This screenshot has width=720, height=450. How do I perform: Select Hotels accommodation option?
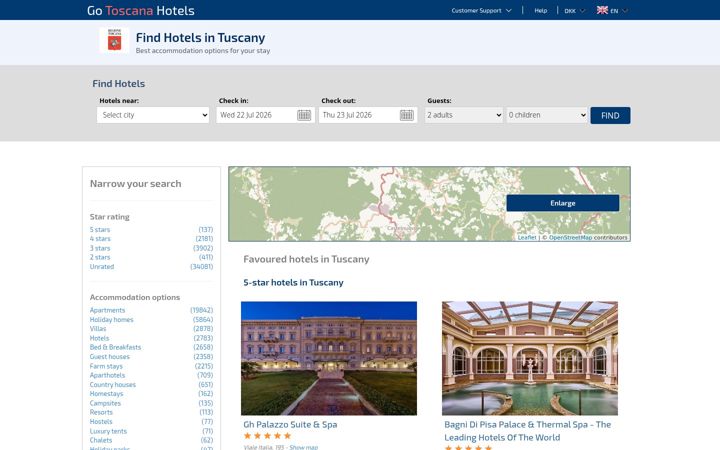coord(99,338)
